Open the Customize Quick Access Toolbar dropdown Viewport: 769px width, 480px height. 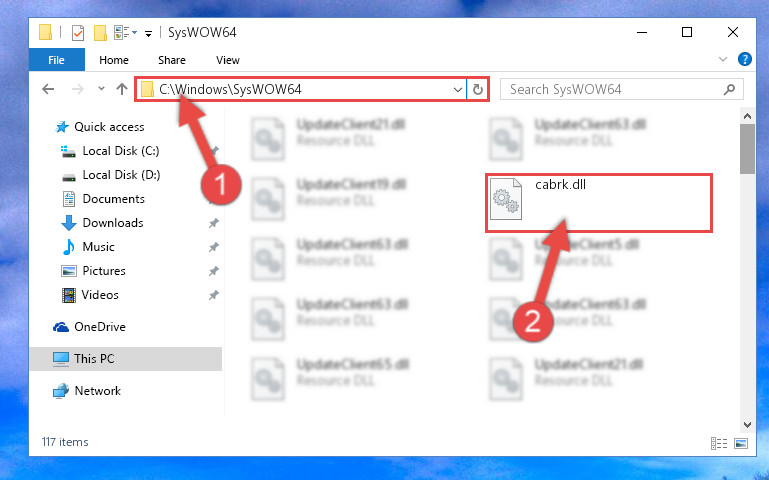click(148, 33)
